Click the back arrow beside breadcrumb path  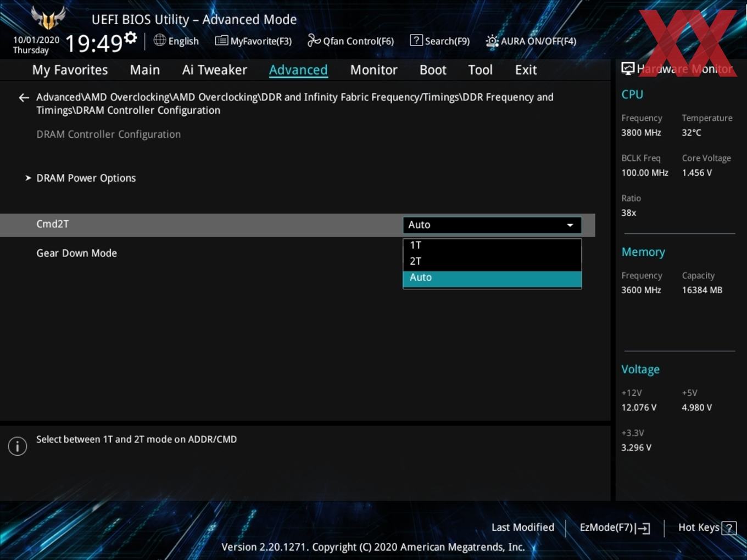click(x=24, y=98)
